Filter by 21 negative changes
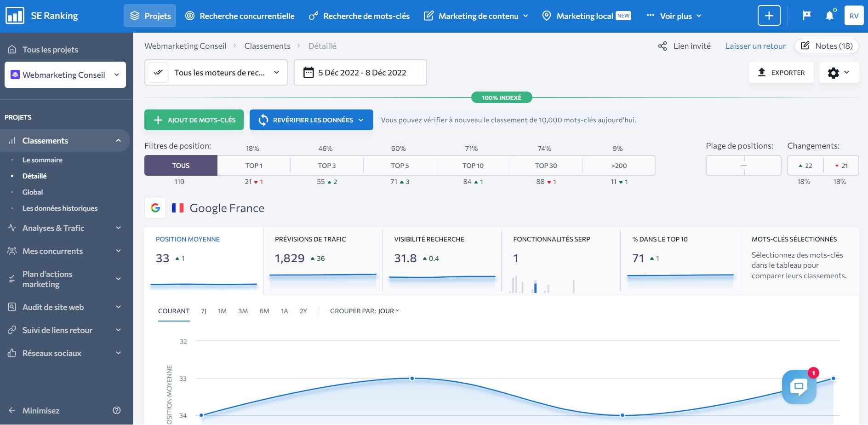 [841, 166]
